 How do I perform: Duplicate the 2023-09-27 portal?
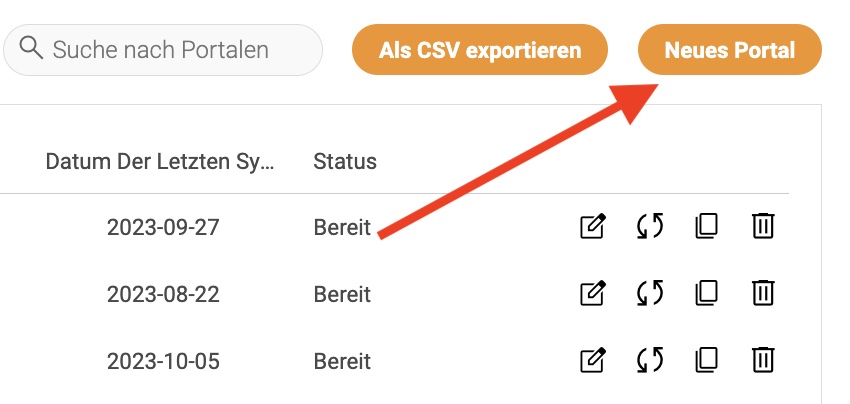pyautogui.click(x=706, y=226)
